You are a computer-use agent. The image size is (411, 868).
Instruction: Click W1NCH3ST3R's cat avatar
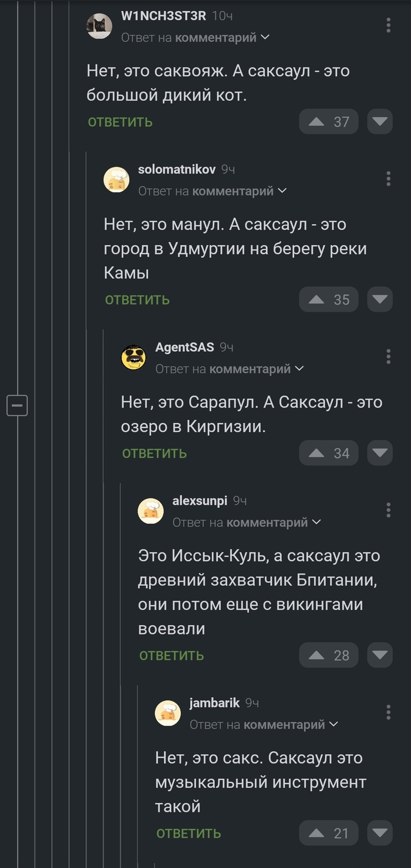tap(99, 26)
